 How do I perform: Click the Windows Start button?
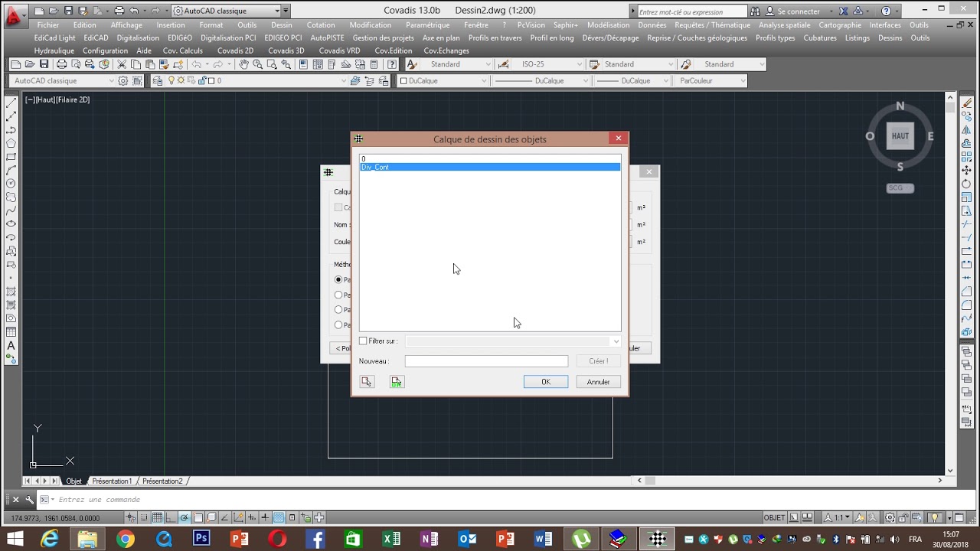(15, 539)
